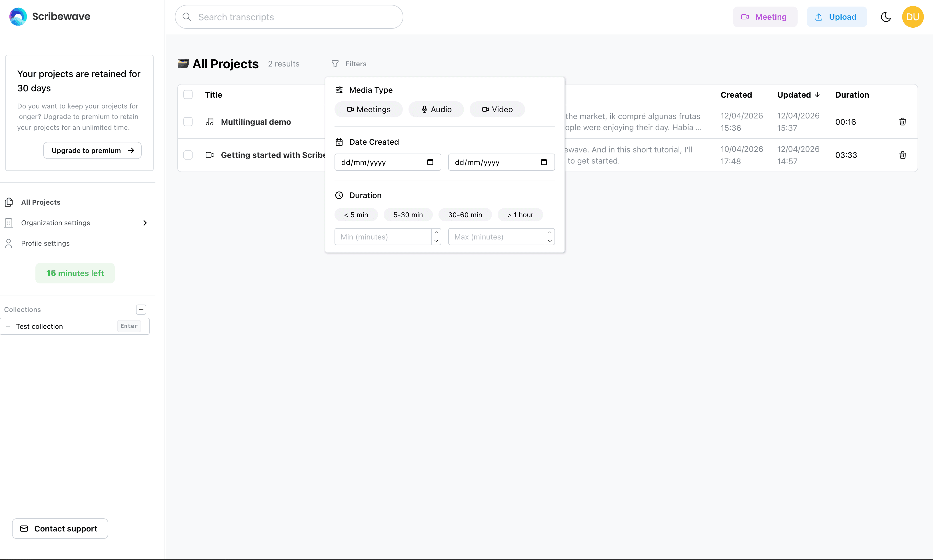Expand Organization settings with the chevron

point(145,223)
